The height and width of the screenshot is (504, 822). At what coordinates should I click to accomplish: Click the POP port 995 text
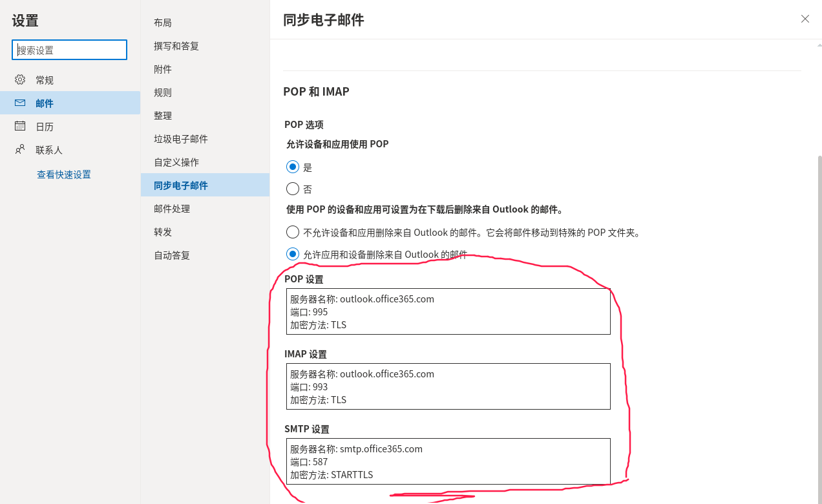(320, 312)
